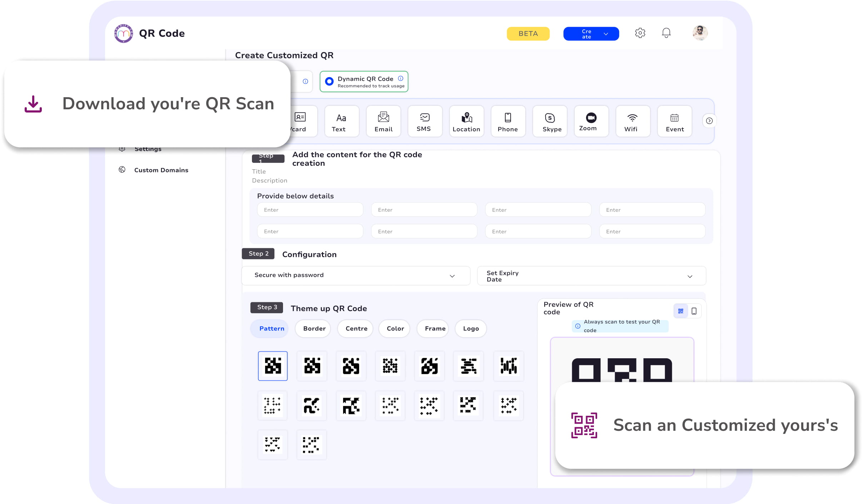Open the settings gear in header
The height and width of the screenshot is (504, 863).
pyautogui.click(x=640, y=33)
